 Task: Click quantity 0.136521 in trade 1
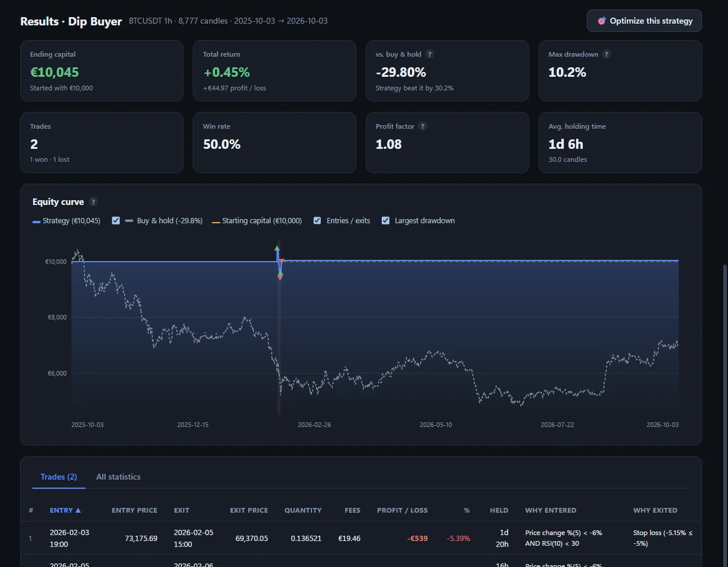pos(307,538)
